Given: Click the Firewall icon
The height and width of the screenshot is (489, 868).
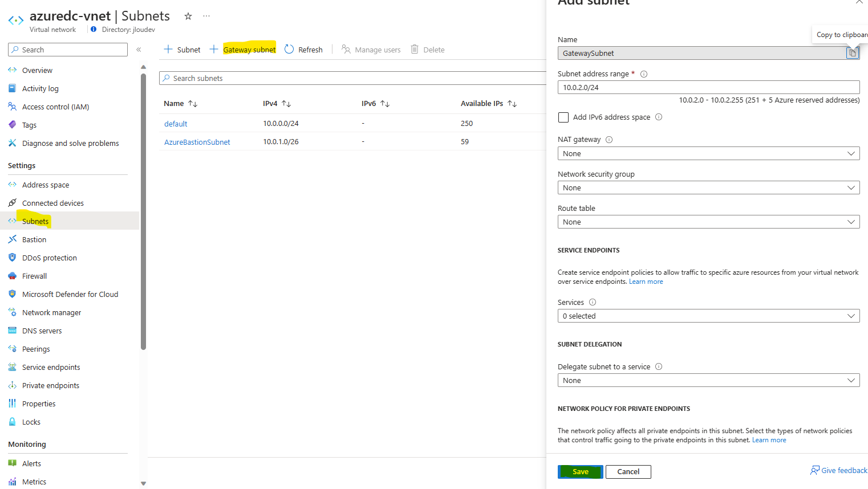Looking at the screenshot, I should [13, 276].
